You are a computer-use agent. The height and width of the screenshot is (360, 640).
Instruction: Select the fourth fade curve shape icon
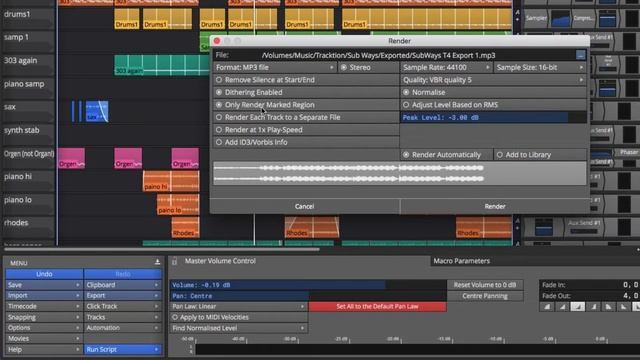[593, 307]
